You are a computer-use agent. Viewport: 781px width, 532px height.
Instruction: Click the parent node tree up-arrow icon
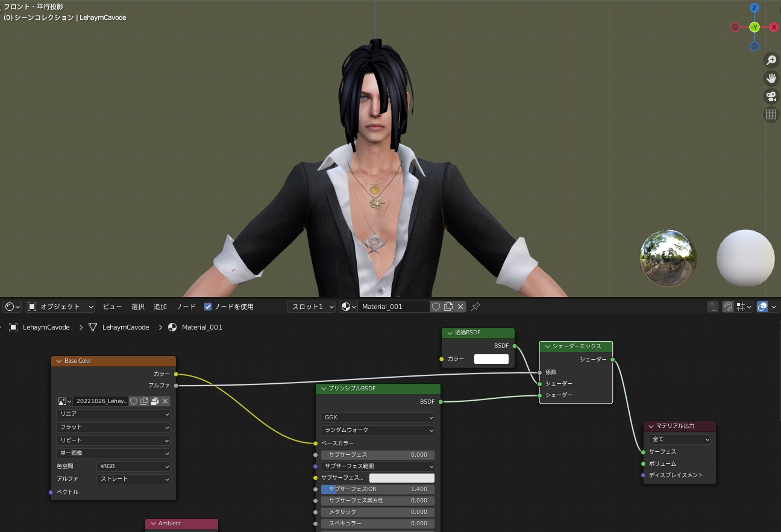(x=712, y=307)
